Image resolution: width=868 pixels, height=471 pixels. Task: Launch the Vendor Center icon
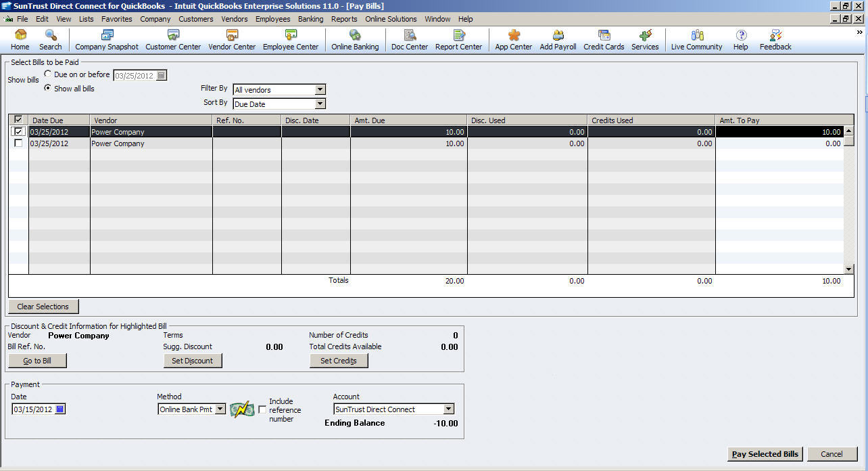[x=232, y=40]
